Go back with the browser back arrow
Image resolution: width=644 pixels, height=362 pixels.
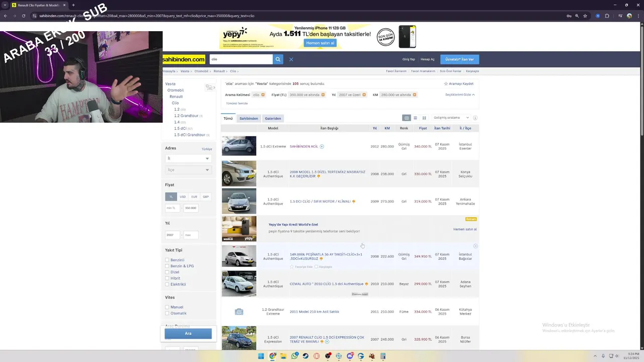coord(5,16)
